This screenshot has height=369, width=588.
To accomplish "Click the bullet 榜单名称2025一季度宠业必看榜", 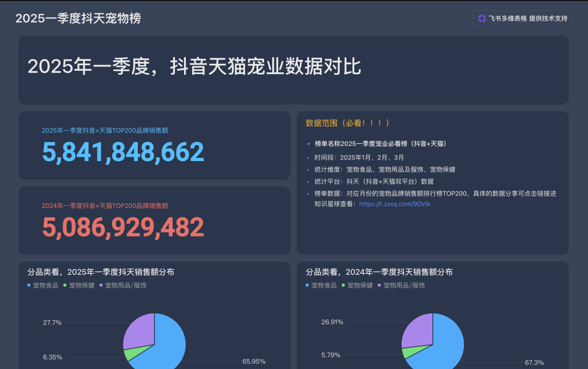I will pos(380,144).
